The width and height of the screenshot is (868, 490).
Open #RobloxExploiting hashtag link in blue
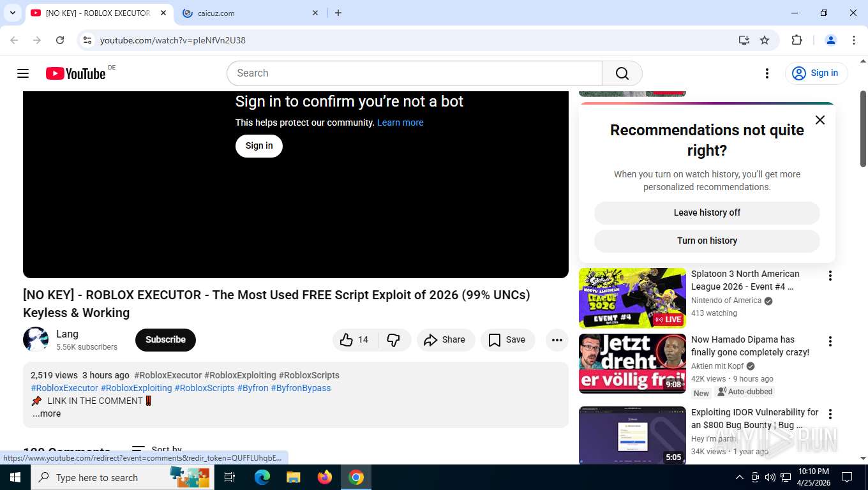click(136, 388)
